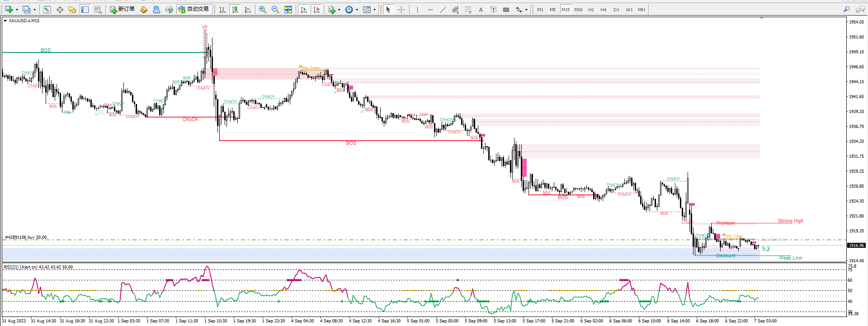Expand the new chart dropdown arrow
The width and height of the screenshot is (868, 326).
click(x=17, y=9)
